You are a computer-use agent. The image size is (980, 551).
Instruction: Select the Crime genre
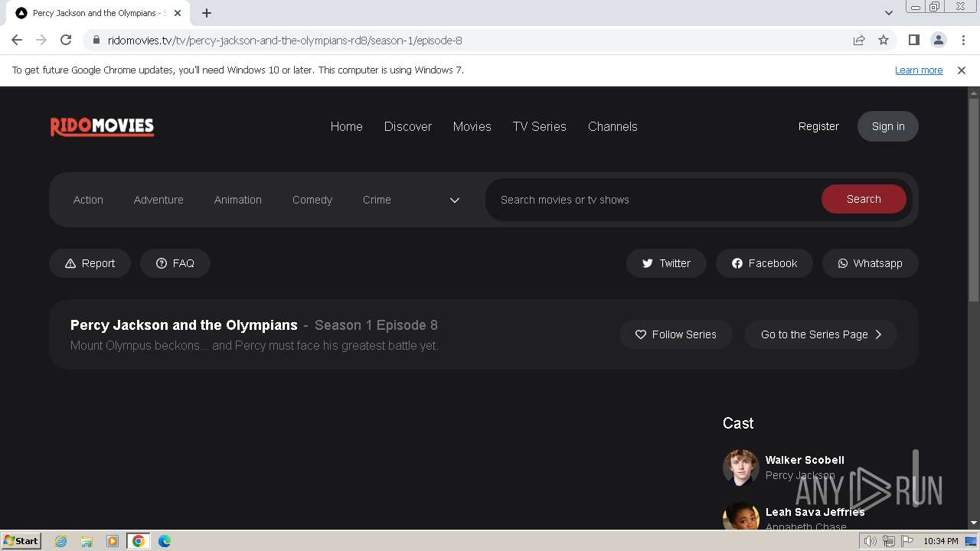click(377, 200)
